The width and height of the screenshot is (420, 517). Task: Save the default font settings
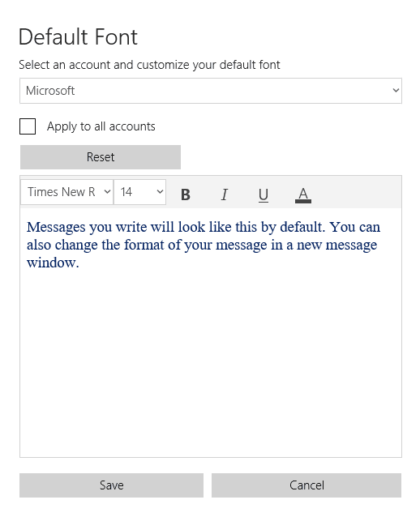point(112,485)
